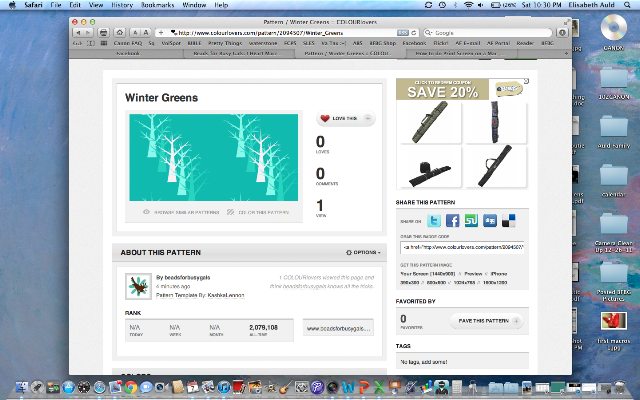Reload the page with refresh icon

[414, 33]
